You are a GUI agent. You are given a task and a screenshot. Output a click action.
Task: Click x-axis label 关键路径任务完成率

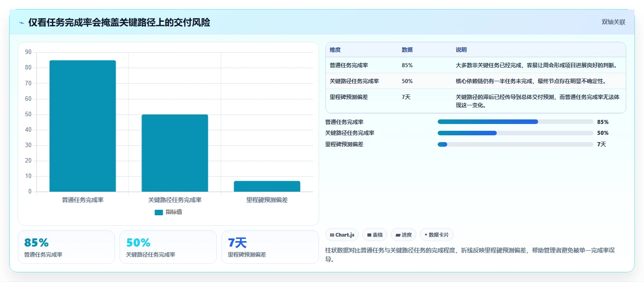175,200
